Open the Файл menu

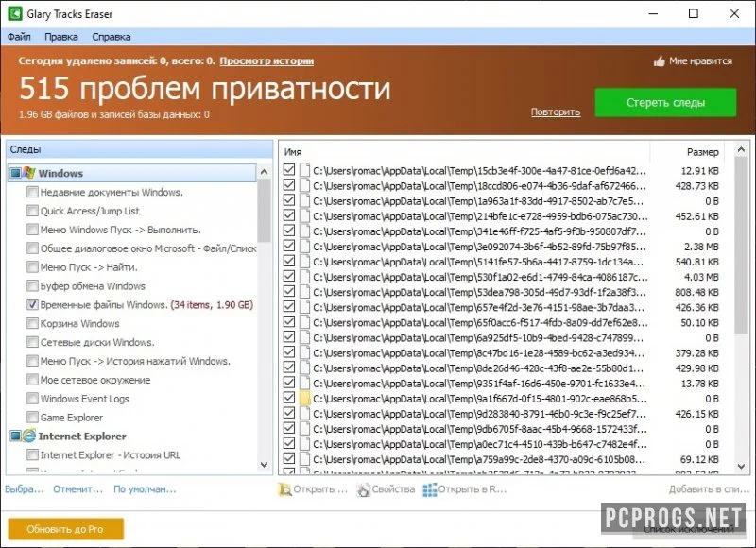[19, 37]
